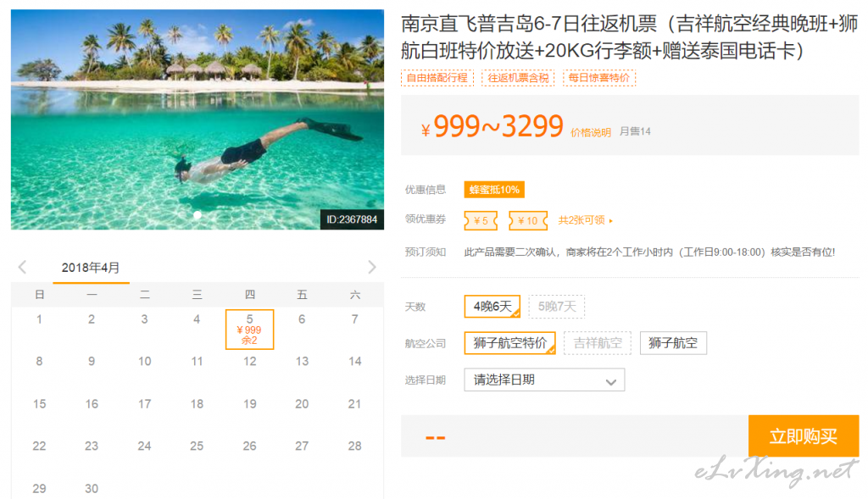Select the 5晚7天 duration option

point(557,307)
